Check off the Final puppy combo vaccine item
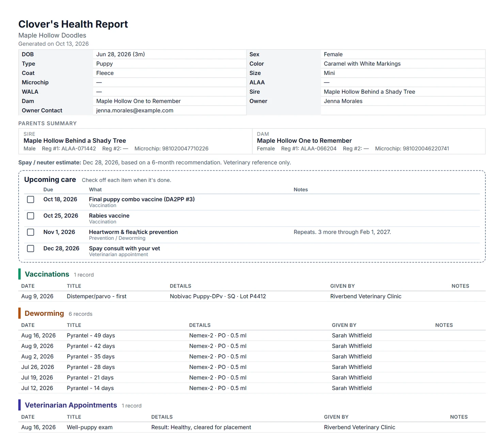This screenshot has width=504, height=448. tap(31, 199)
